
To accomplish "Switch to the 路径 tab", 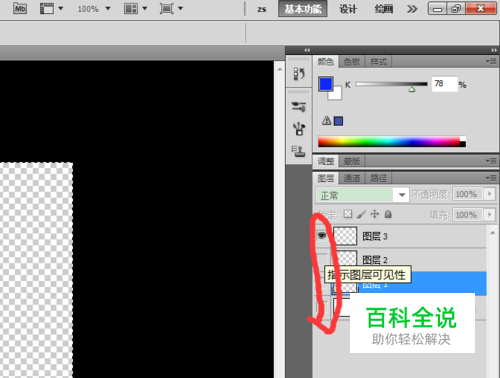I will pos(378,178).
